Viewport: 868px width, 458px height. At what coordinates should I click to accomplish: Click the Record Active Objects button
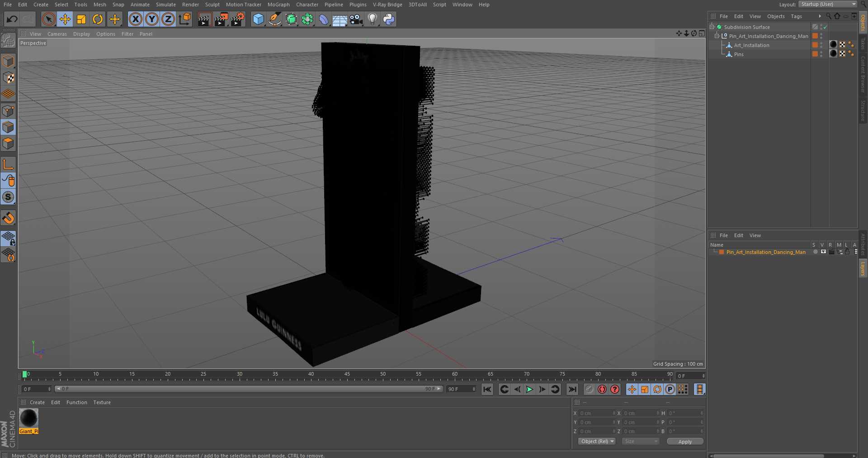pyautogui.click(x=602, y=389)
